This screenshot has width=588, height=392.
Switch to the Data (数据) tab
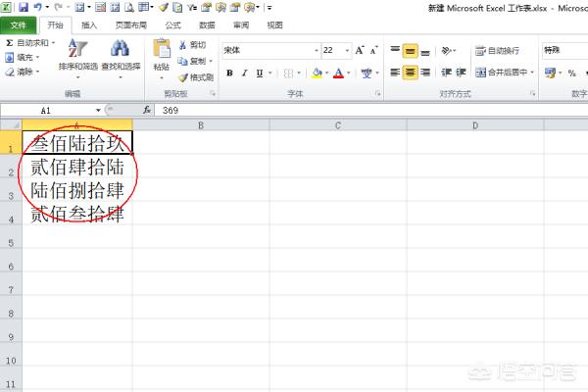pyautogui.click(x=207, y=25)
